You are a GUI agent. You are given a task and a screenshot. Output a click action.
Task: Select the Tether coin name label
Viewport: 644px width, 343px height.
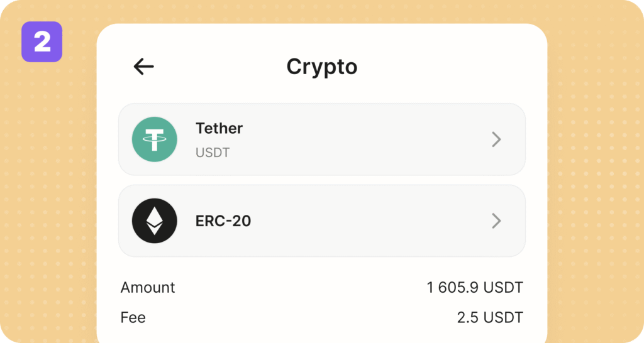[219, 128]
